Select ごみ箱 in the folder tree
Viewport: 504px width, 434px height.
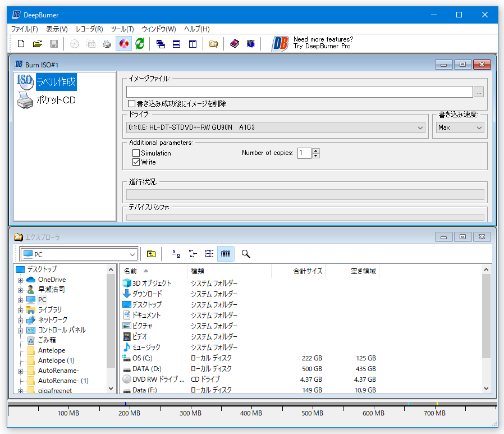pyautogui.click(x=47, y=340)
